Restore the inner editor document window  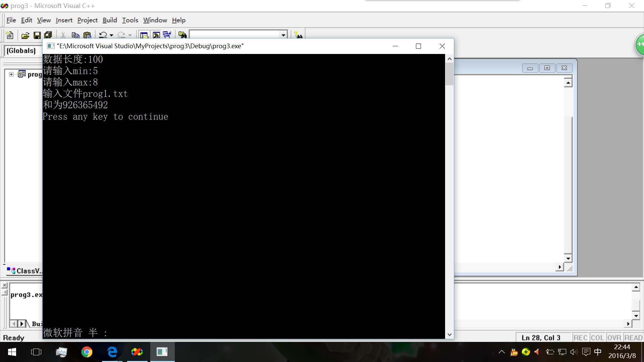click(x=547, y=68)
